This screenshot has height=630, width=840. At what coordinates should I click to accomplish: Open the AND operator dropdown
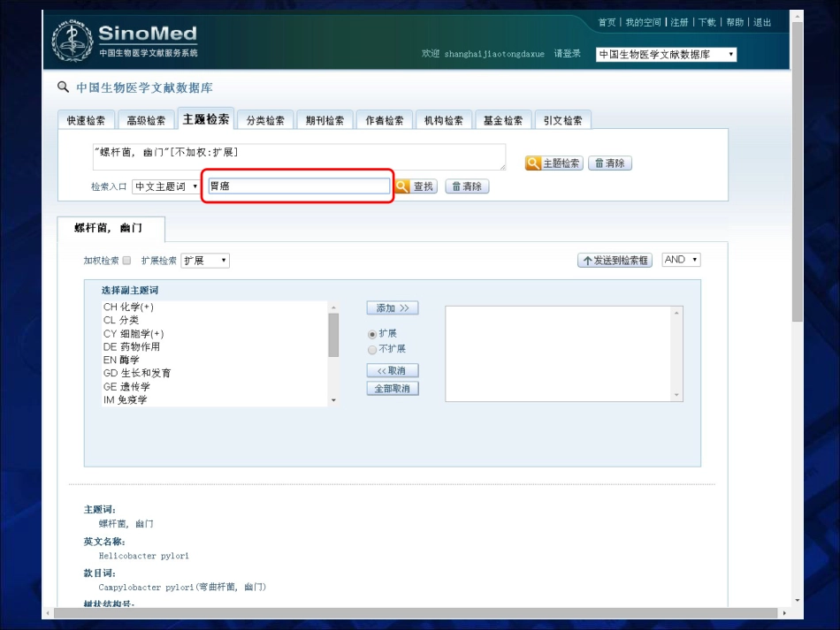(x=682, y=260)
